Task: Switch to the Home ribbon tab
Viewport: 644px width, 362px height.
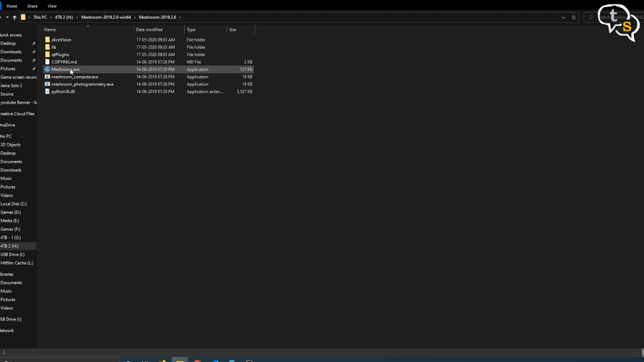Action: pyautogui.click(x=12, y=6)
